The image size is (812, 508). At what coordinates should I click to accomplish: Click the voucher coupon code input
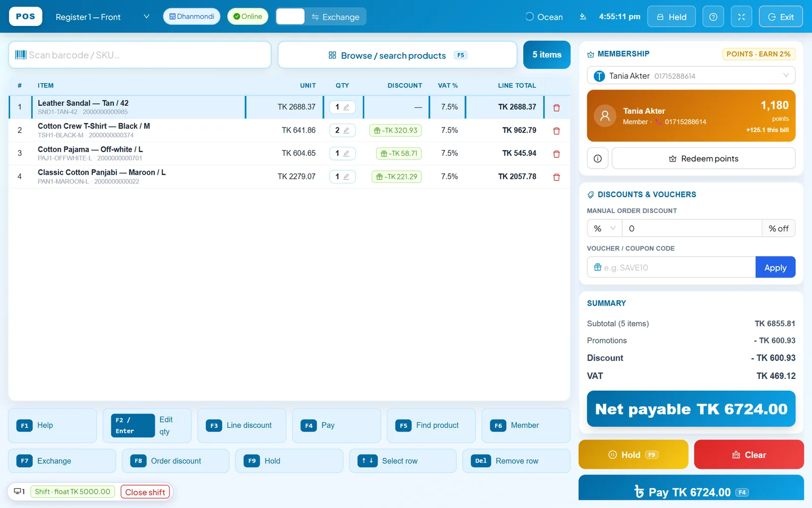[671, 267]
